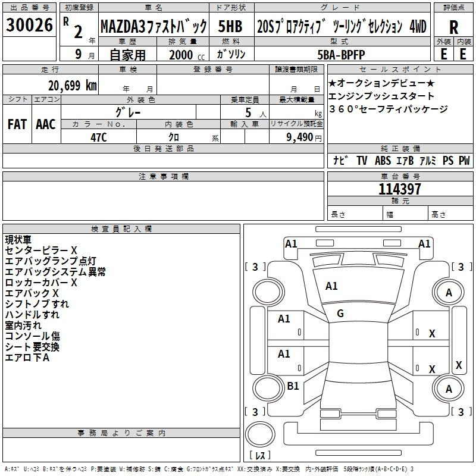The image size is (476, 476).
Task: Click the chassis number 114397
Action: 399,189
